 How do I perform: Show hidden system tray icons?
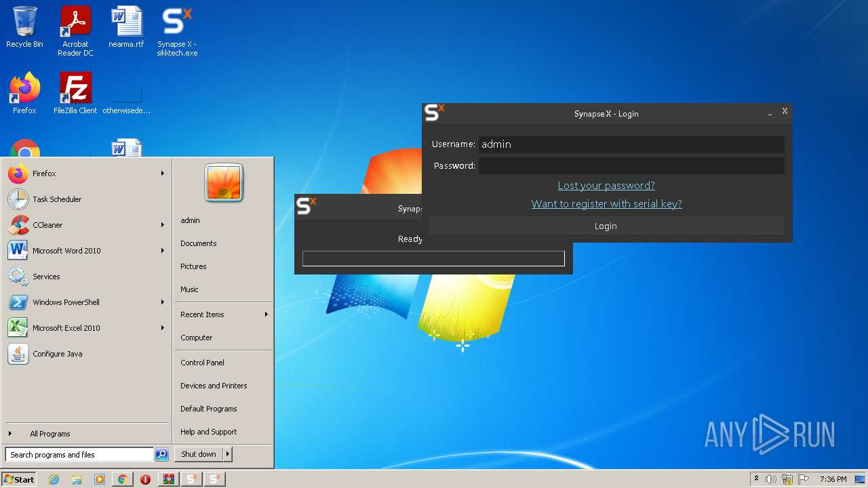click(x=756, y=479)
